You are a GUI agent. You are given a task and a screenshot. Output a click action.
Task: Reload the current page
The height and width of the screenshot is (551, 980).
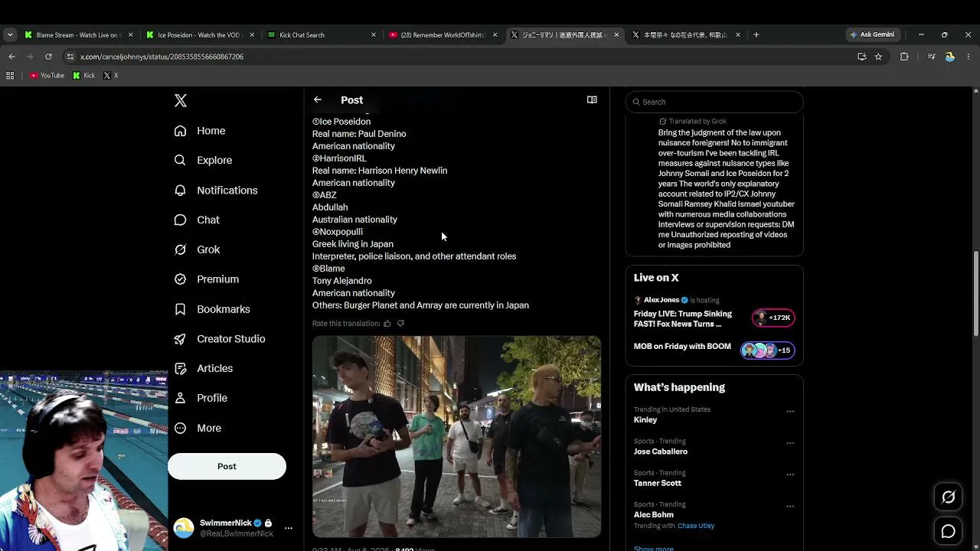point(48,57)
